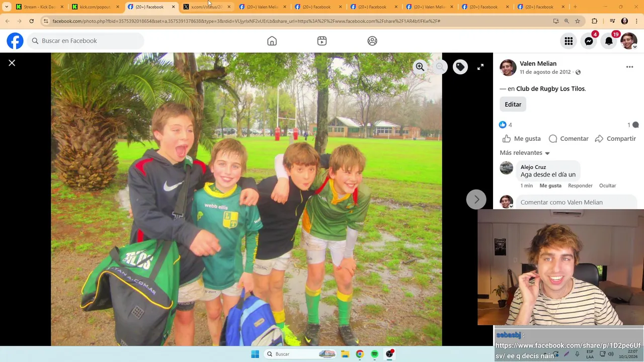Open the notifications bell

pyautogui.click(x=609, y=41)
